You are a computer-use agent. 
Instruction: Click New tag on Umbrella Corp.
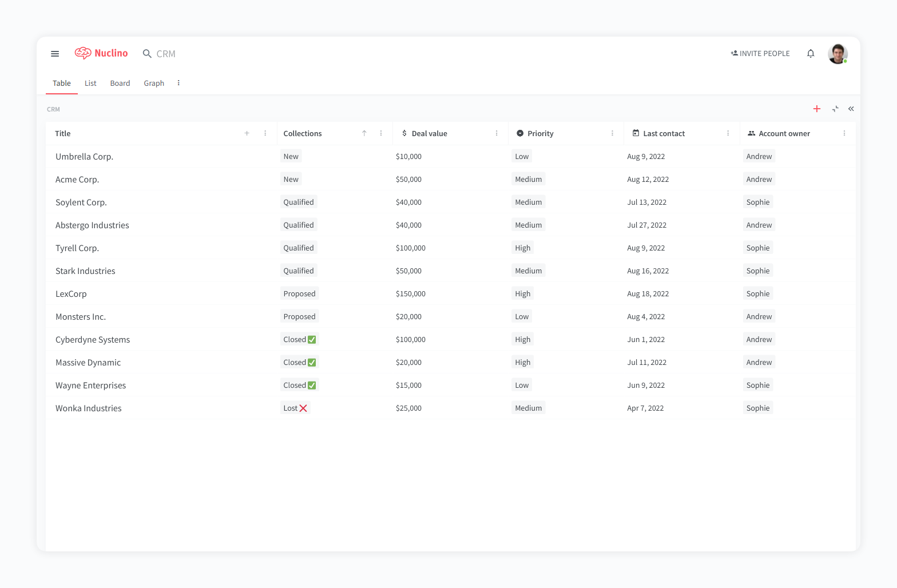pos(291,156)
